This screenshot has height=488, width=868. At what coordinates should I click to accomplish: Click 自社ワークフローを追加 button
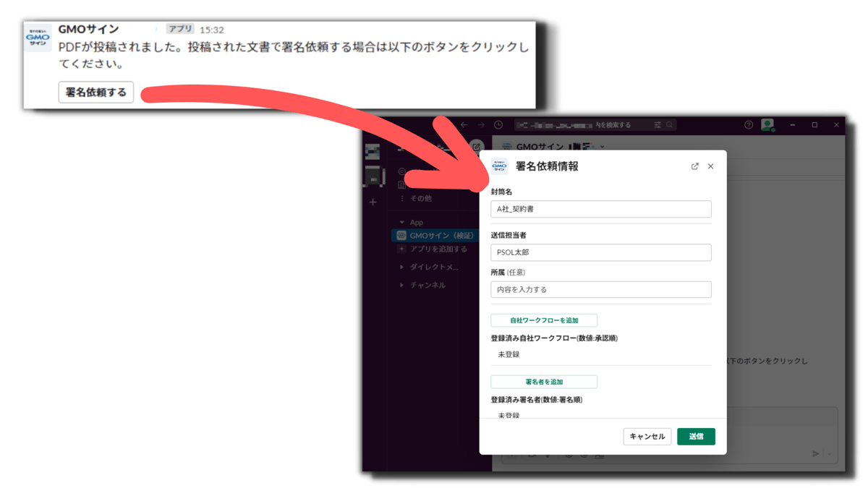tap(544, 320)
